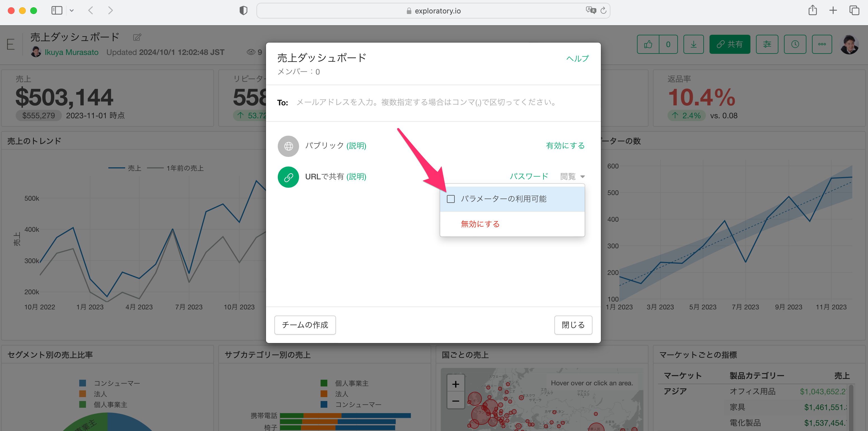Screen dimensions: 868x431
Task: Click the 閉じる button
Action: point(573,325)
